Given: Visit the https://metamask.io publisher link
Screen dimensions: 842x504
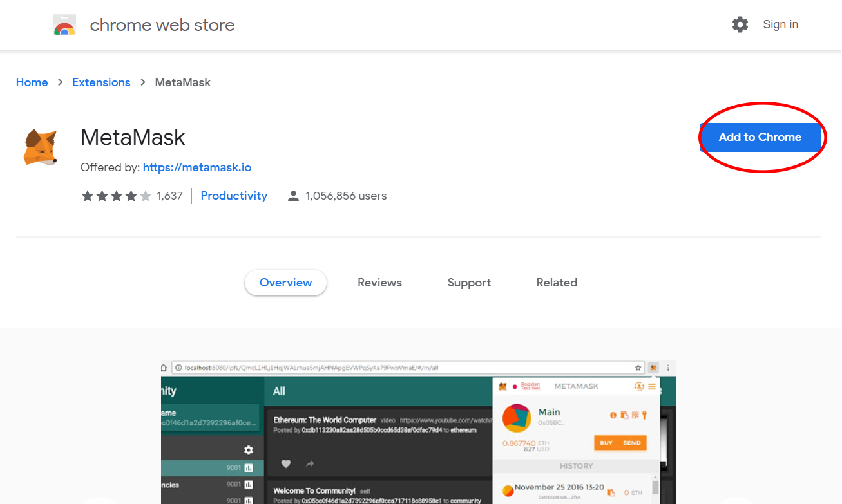Looking at the screenshot, I should point(197,167).
